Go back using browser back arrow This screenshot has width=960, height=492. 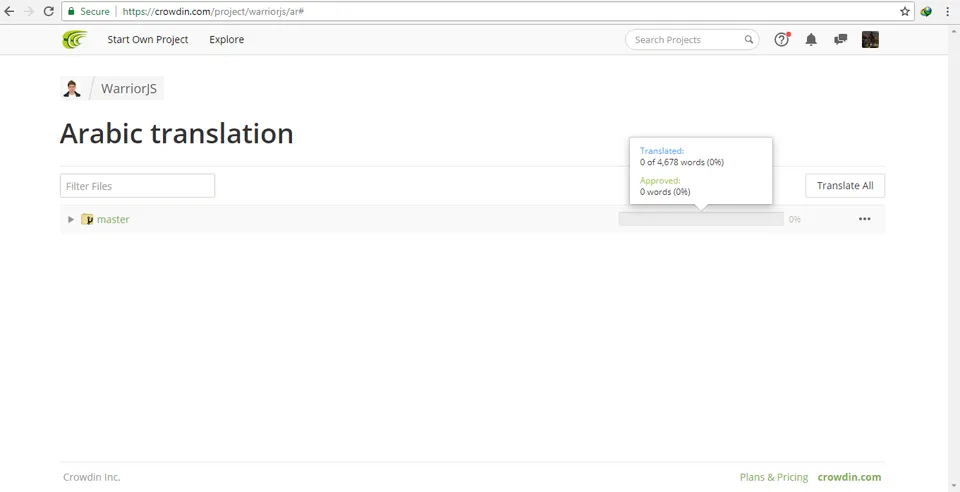[x=9, y=11]
